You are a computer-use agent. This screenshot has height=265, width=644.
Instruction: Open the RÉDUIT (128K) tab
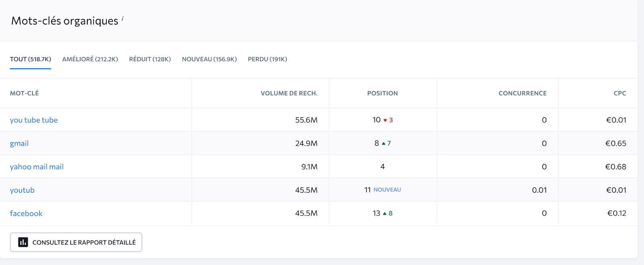click(150, 59)
